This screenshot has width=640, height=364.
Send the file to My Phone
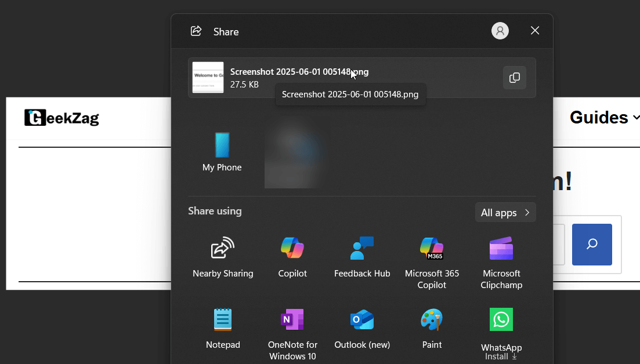pos(222,152)
